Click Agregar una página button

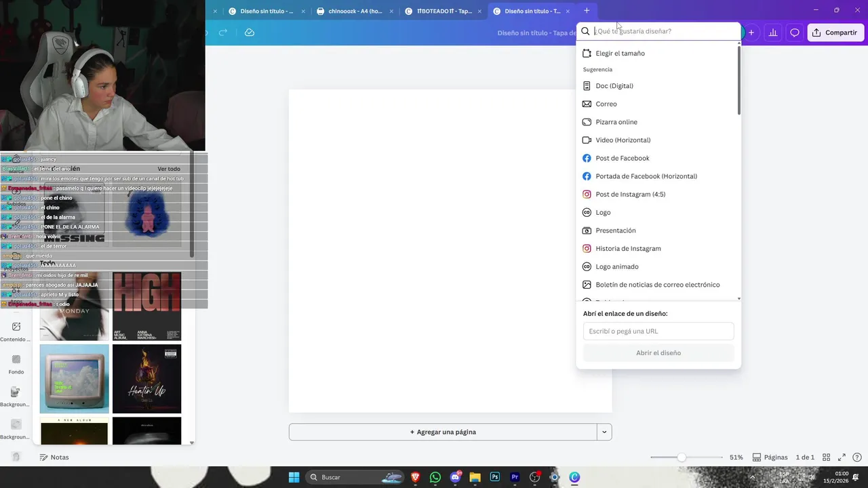coord(443,432)
